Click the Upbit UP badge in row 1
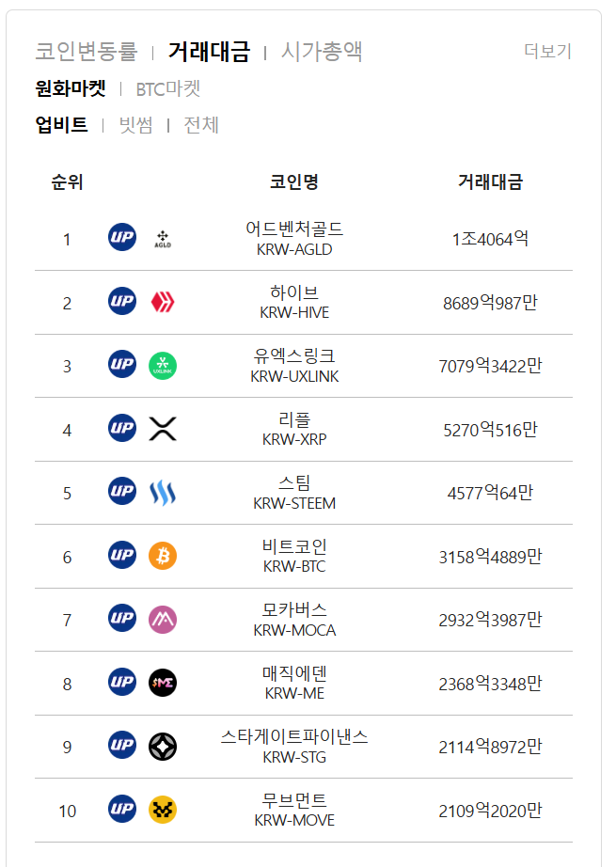 (x=122, y=237)
